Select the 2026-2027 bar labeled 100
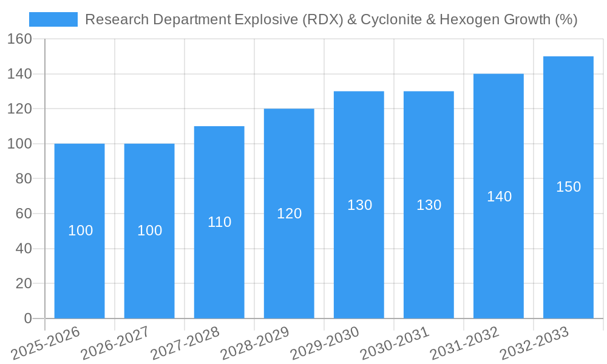Image resolution: width=607 pixels, height=364 pixels. [x=149, y=231]
